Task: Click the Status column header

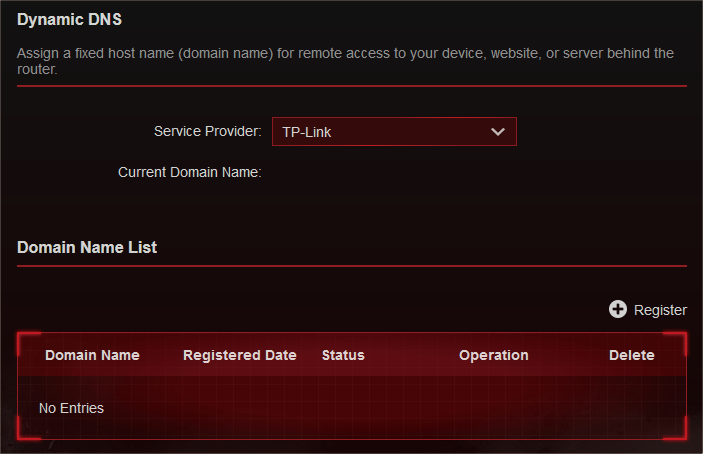Action: tap(343, 355)
